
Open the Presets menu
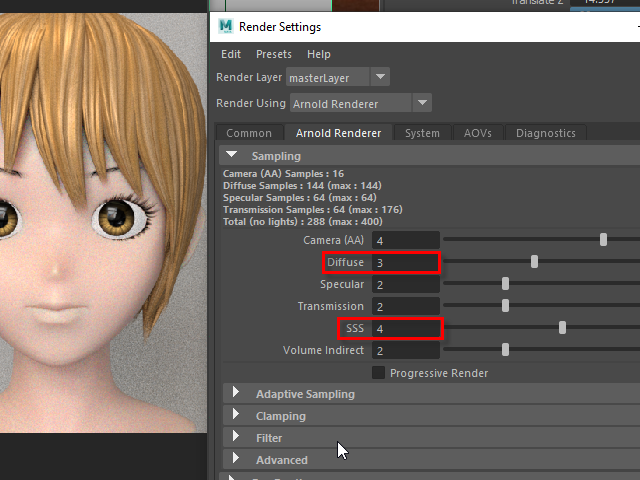274,54
